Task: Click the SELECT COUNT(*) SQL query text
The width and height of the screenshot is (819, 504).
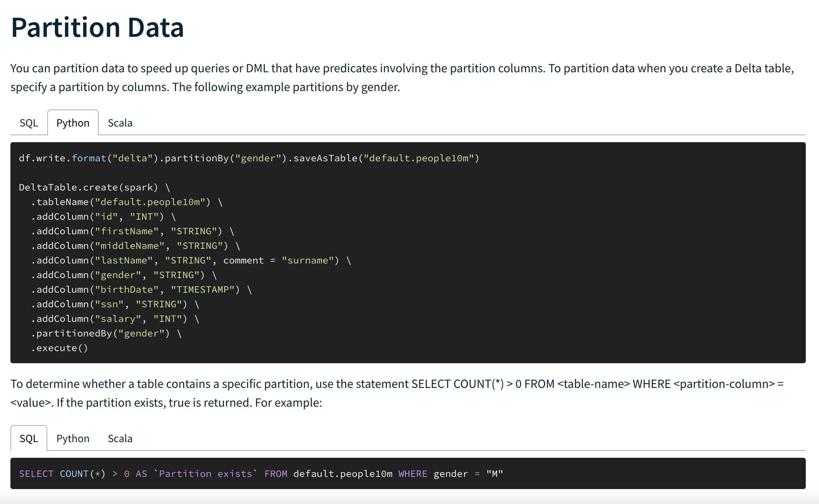Action: [261, 474]
